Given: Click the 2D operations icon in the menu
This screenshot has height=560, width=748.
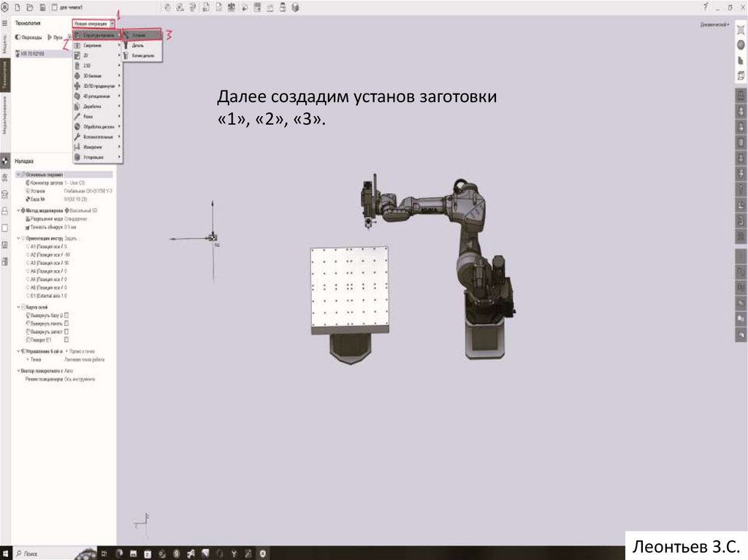Looking at the screenshot, I should pos(77,55).
